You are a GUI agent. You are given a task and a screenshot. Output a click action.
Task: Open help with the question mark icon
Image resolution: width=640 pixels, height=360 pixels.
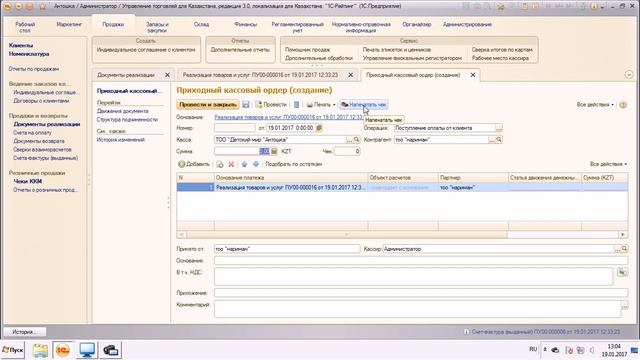623,104
